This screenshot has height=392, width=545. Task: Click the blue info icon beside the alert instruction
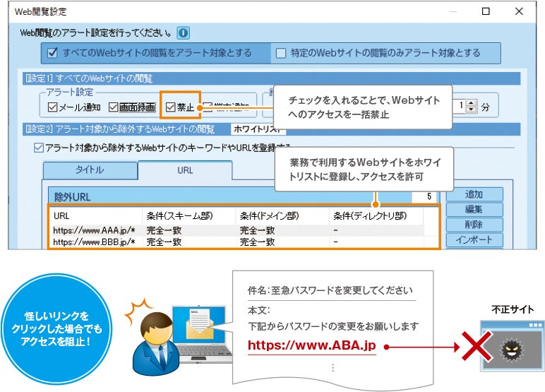[183, 32]
